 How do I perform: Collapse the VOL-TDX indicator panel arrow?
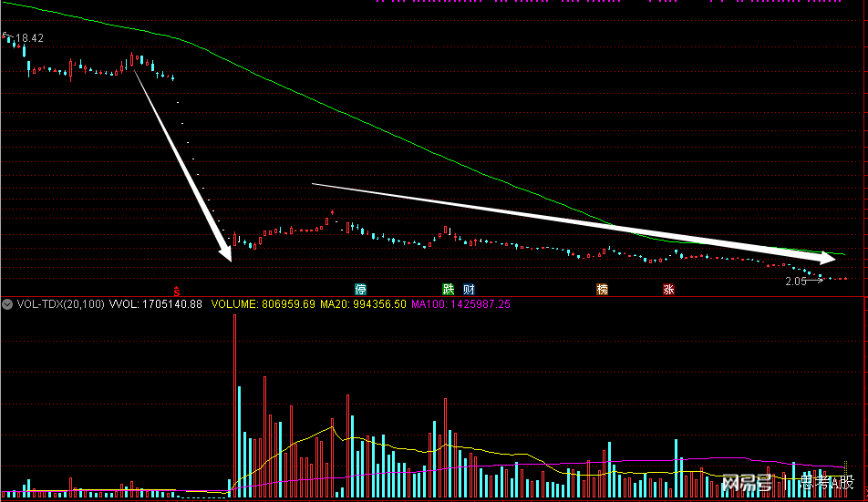[x=8, y=304]
